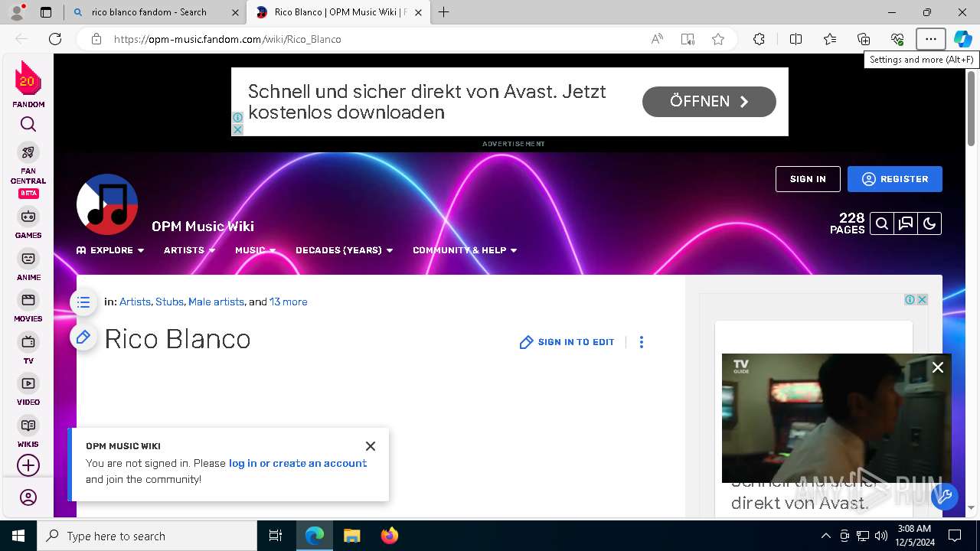Open the Stubs category link

[169, 302]
